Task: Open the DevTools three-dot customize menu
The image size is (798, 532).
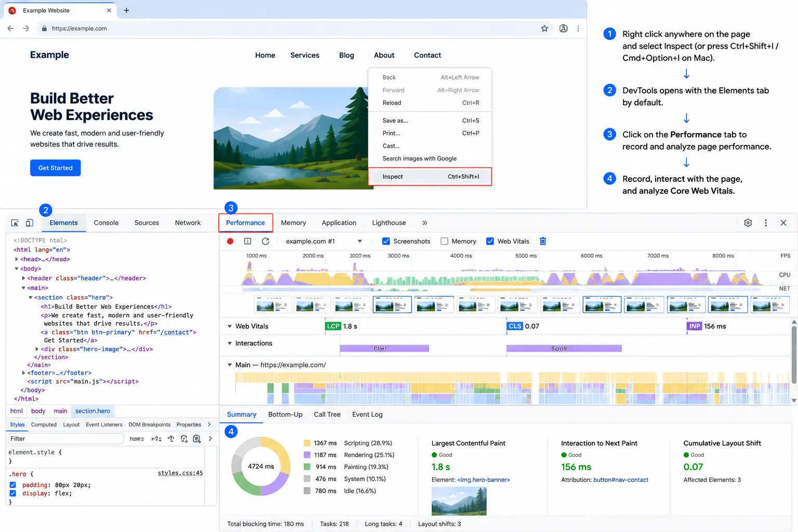Action: click(x=766, y=223)
